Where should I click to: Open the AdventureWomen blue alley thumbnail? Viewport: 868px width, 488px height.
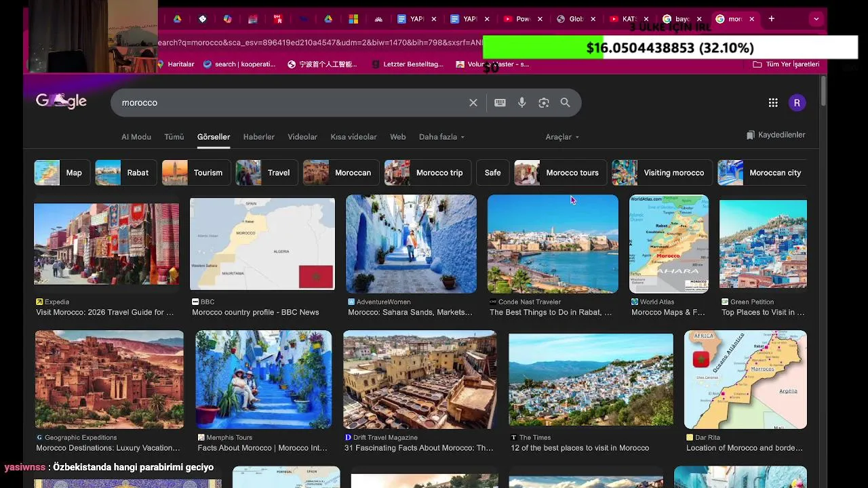(412, 244)
